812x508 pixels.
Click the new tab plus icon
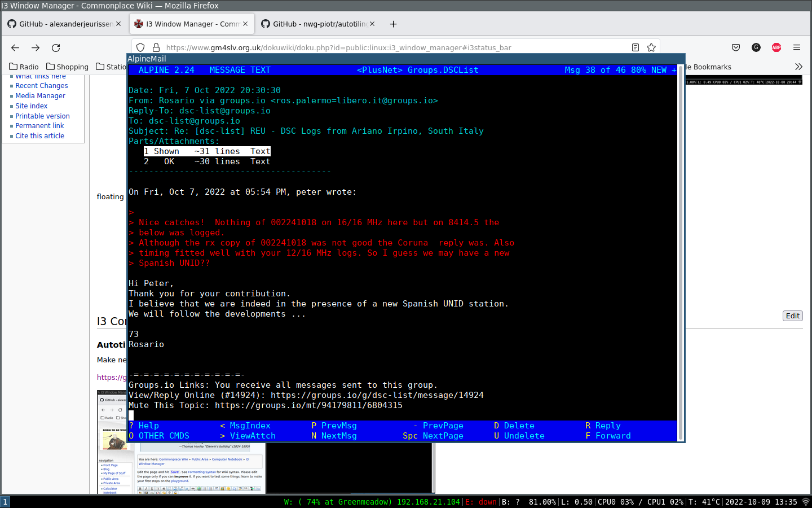(x=394, y=24)
